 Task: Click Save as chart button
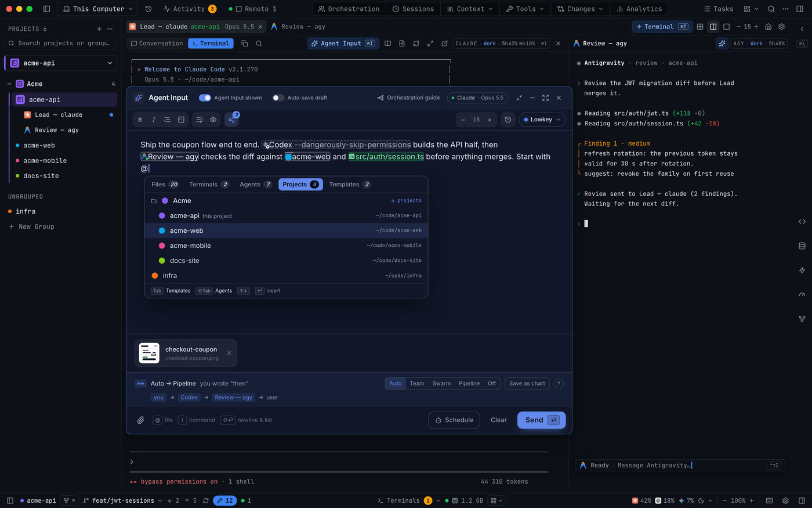527,383
